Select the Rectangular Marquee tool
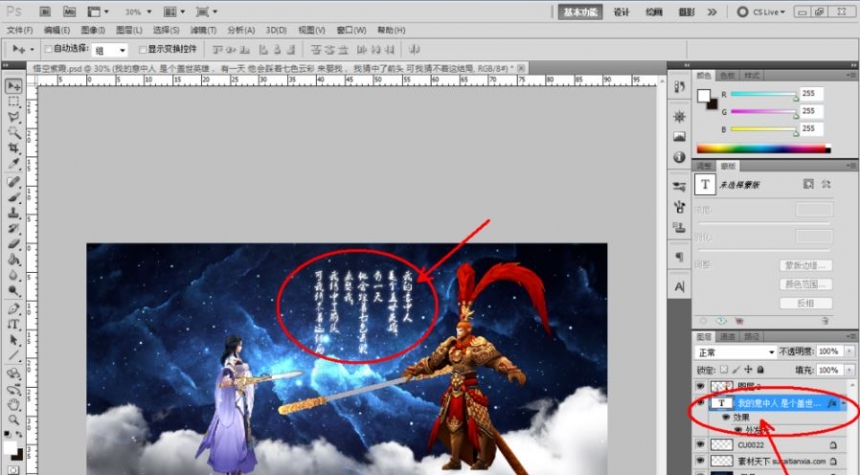The width and height of the screenshot is (860, 475). pyautogui.click(x=14, y=102)
